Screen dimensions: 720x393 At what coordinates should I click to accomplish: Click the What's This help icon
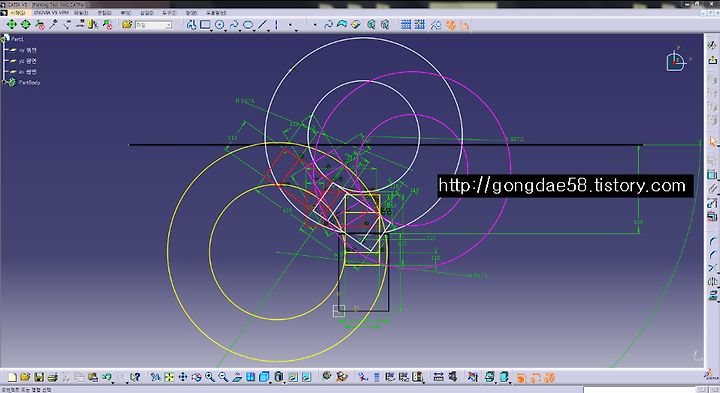135,377
